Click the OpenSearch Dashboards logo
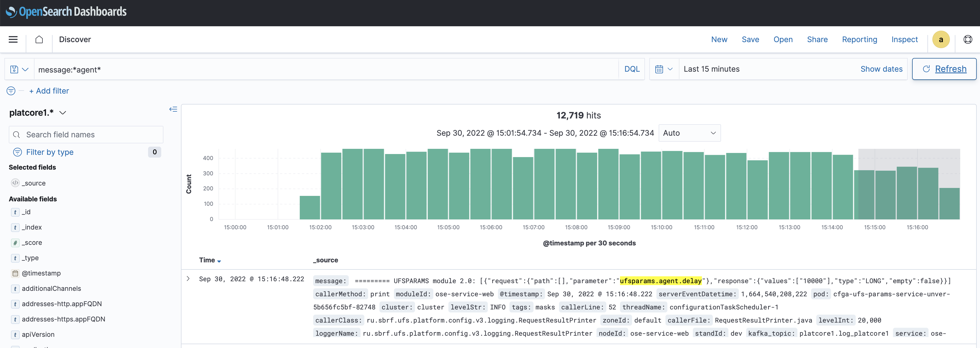980x348 pixels. (66, 12)
